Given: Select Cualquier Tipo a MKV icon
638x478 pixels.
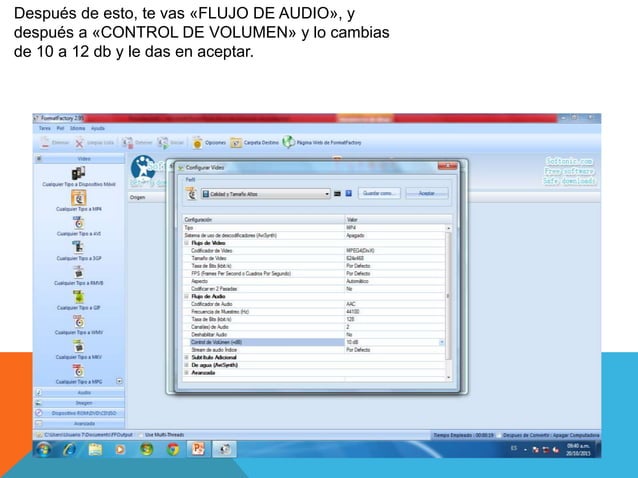Looking at the screenshot, I should tap(79, 347).
